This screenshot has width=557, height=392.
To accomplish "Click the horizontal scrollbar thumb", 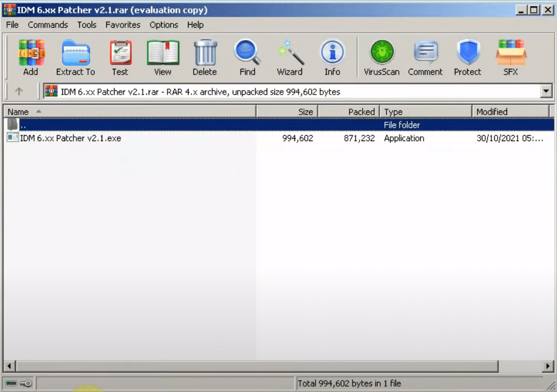I will tap(257, 366).
